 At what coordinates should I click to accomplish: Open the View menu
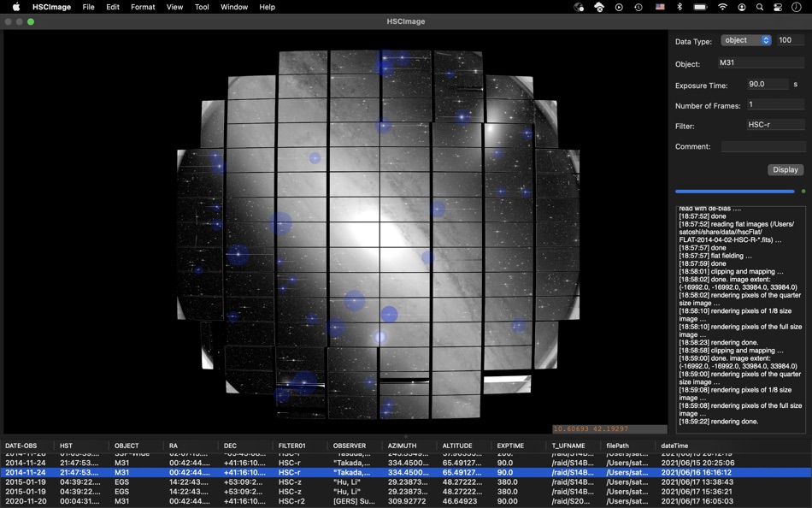[x=174, y=7]
